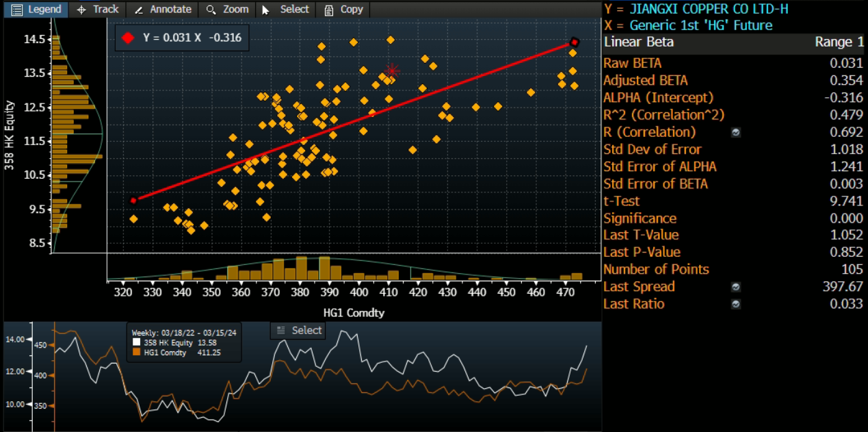Click the 0.692 correlation value

[847, 132]
